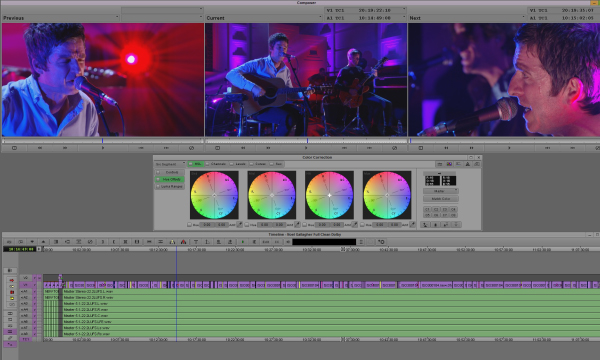Click the green timecode field in Timeline
Screen dimensions: 600x360
[19, 249]
